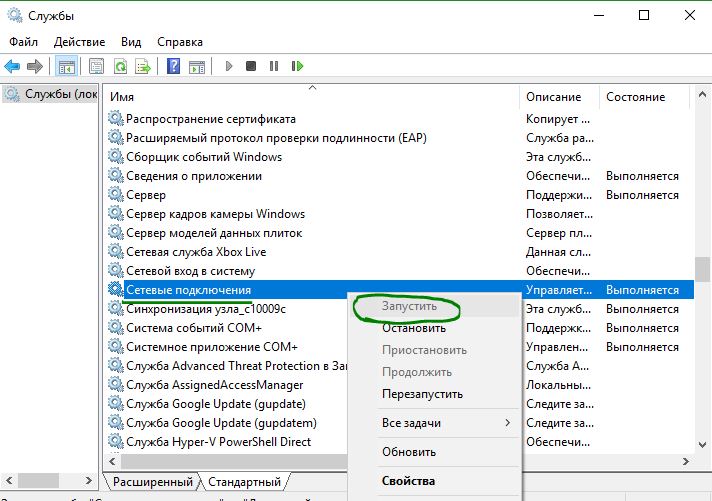712x501 pixels.
Task: Select the Расширяемый протокол проверки подлинности (EAP) row
Action: point(400,138)
